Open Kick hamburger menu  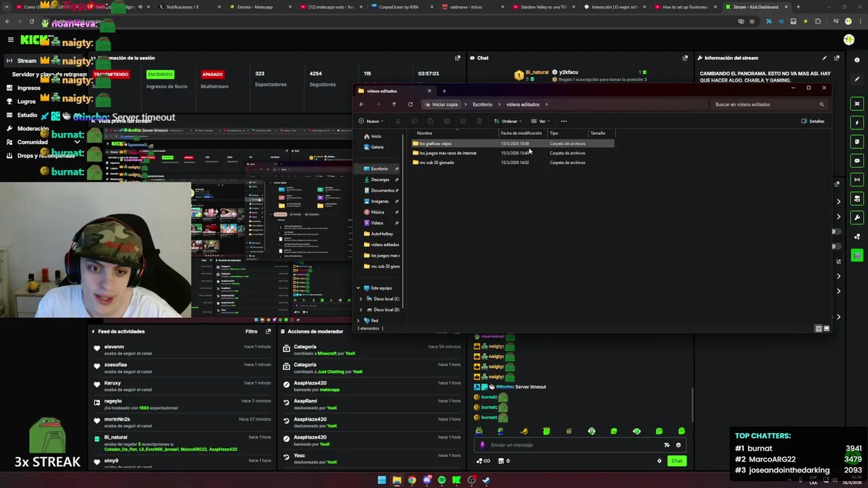coord(11,40)
